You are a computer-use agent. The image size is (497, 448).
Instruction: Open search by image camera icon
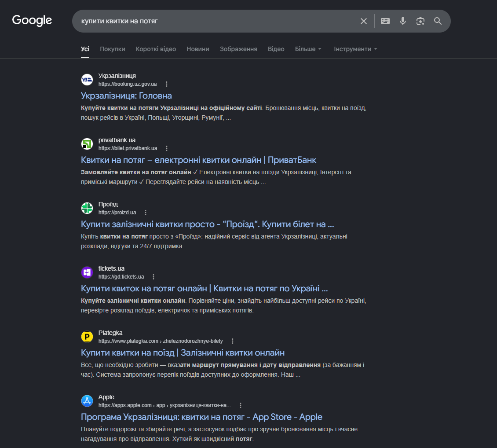(420, 21)
